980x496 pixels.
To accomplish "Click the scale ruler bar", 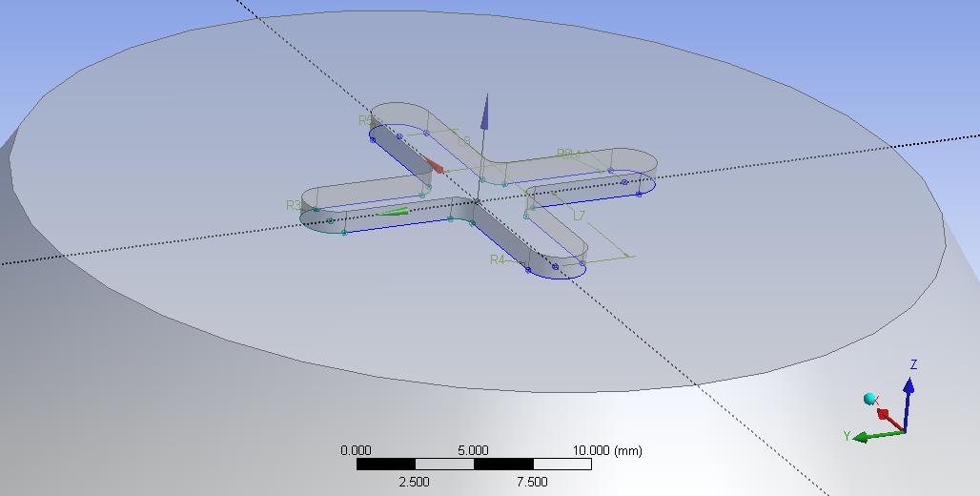I will 474,465.
